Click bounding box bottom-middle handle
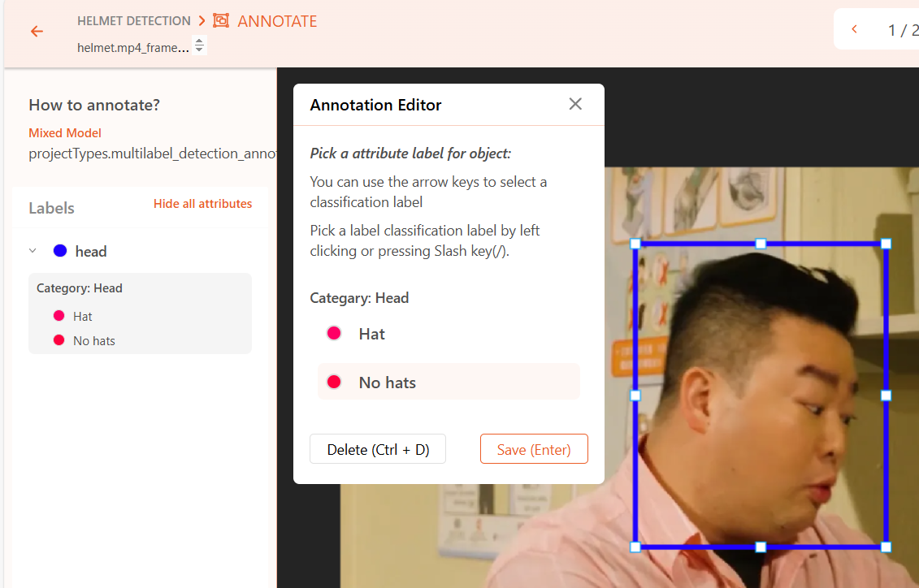Viewport: 919px width, 588px height. 761,547
